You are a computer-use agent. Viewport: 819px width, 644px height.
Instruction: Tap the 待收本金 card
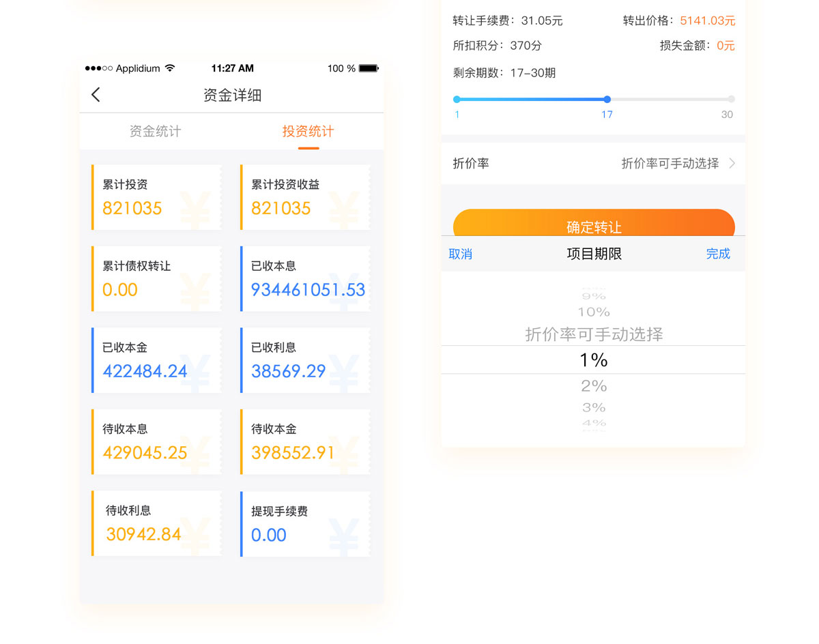[x=305, y=442]
